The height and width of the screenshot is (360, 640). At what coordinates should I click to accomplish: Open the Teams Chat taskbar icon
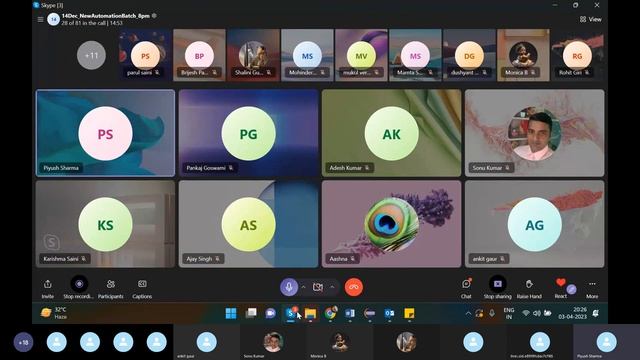click(x=271, y=313)
